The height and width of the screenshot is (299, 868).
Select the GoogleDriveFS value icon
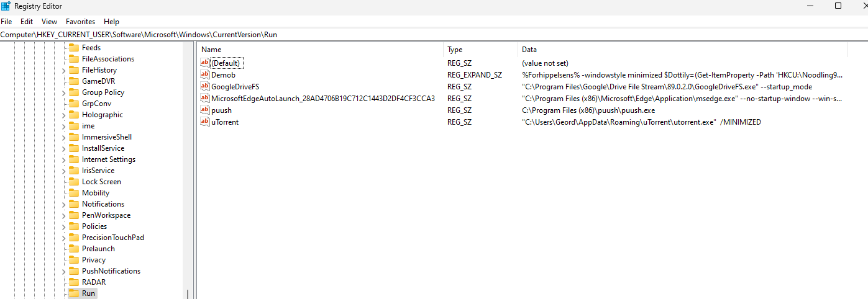[x=205, y=87]
